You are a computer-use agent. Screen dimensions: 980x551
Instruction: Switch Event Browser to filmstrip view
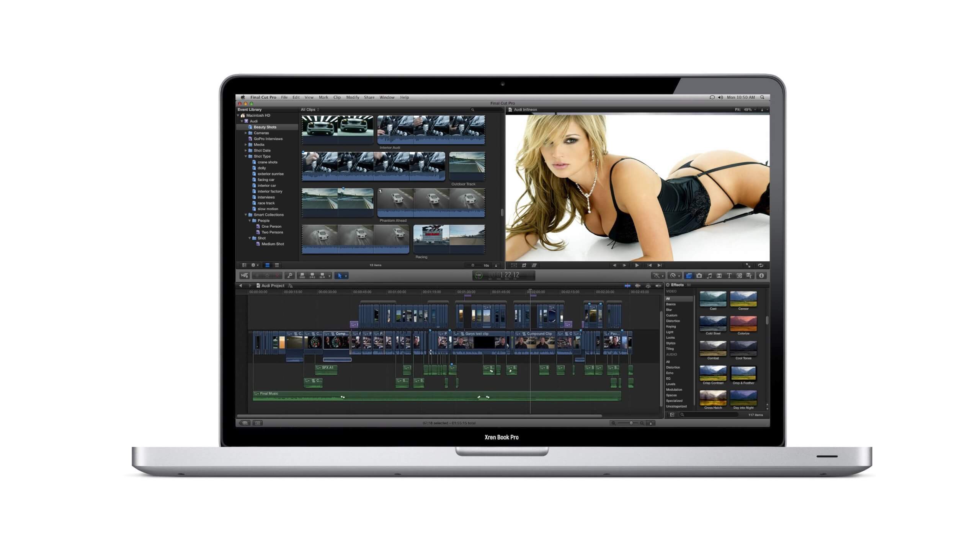tap(267, 265)
